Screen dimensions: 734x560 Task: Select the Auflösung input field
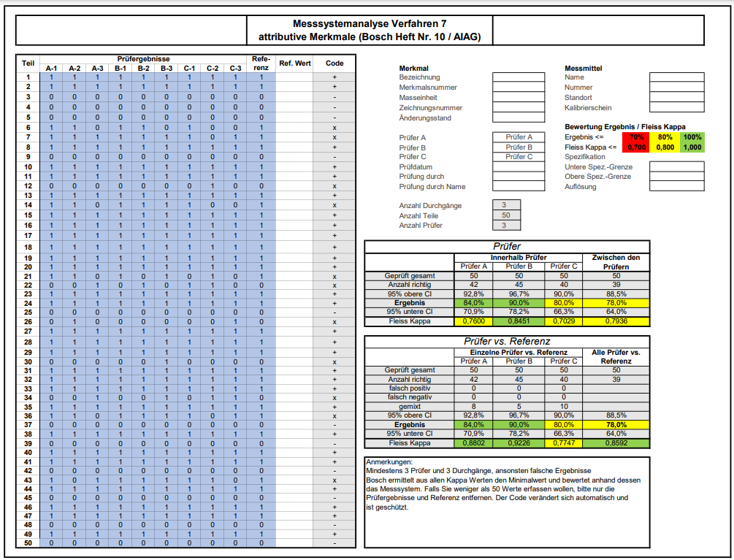click(x=676, y=186)
